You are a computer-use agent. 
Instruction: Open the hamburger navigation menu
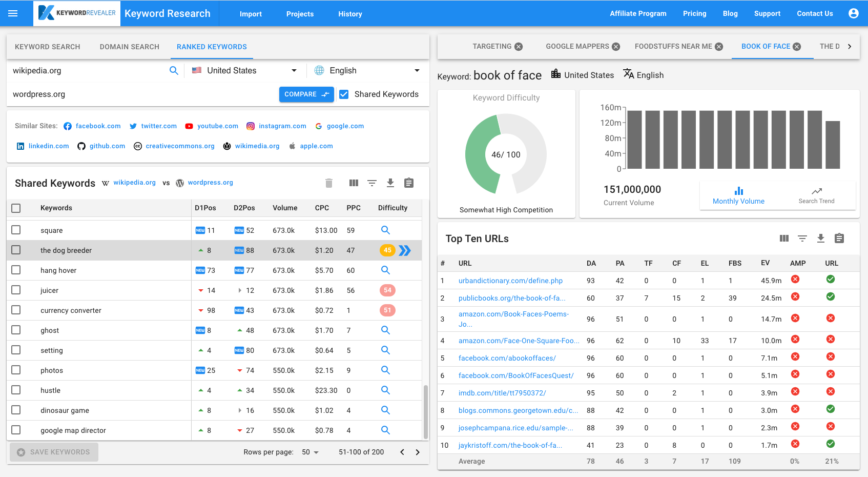pos(13,13)
